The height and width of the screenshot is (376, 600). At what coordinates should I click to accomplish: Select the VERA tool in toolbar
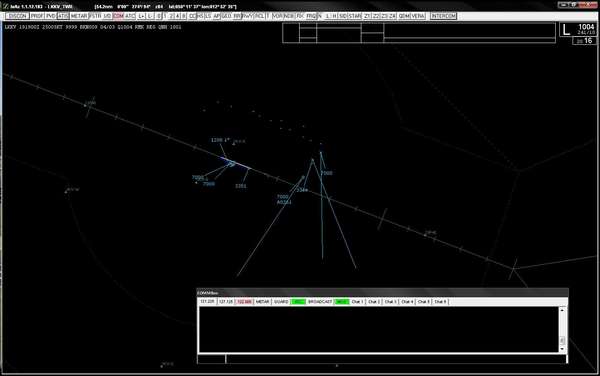pos(418,16)
